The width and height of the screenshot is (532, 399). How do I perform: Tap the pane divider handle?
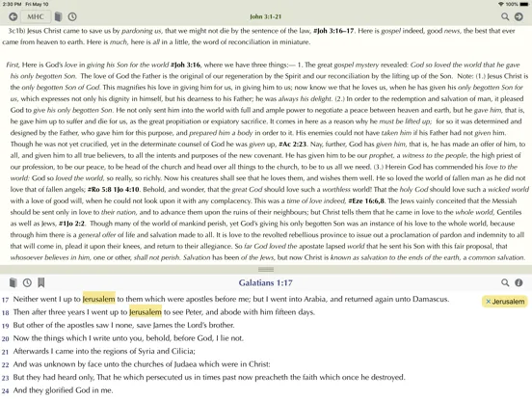[x=266, y=269]
